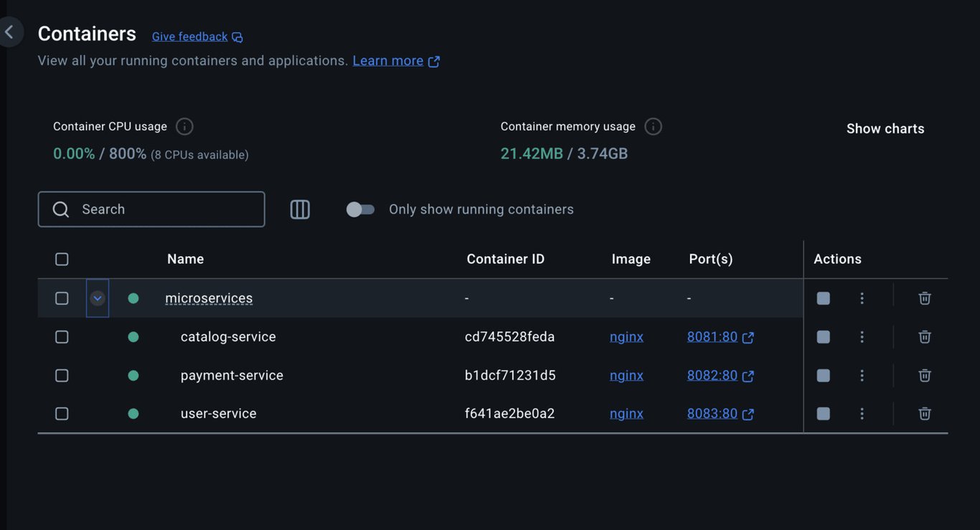Viewport: 980px width, 530px height.
Task: Select the catalog-service row checkbox
Action: pyautogui.click(x=61, y=336)
